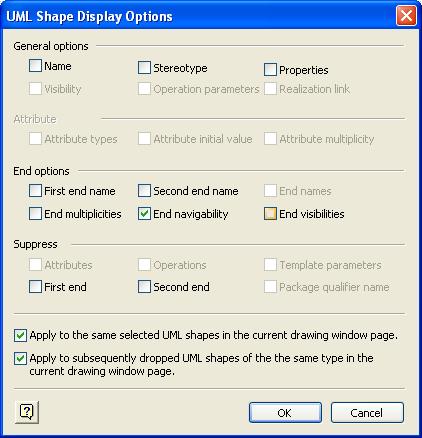Screen dimensions: 422x438
Task: Click the Cancel button
Action: click(x=367, y=413)
